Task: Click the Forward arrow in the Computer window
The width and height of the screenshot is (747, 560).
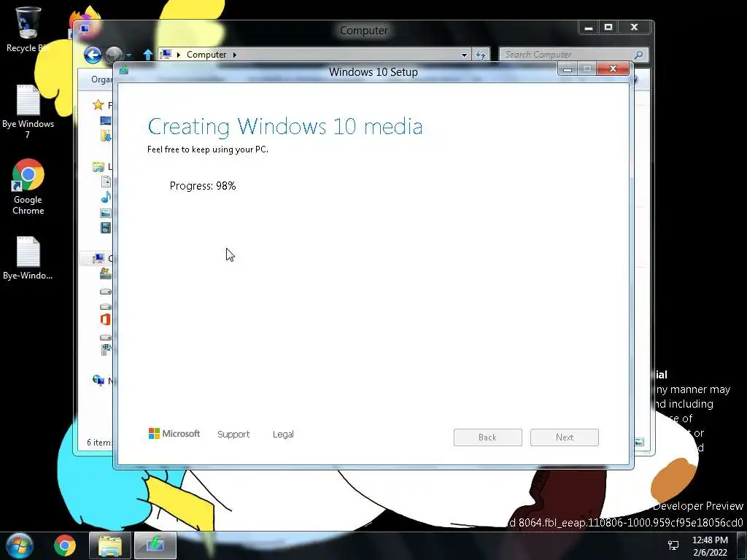Action: [114, 55]
